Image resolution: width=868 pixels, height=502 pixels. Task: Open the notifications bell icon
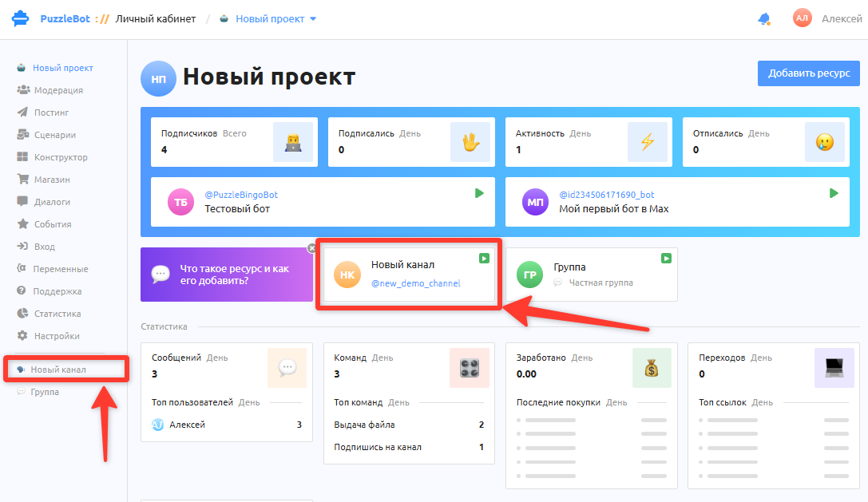pos(764,19)
